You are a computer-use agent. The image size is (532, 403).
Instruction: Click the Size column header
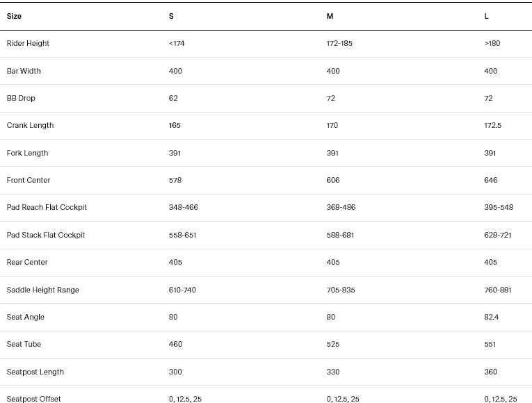[x=14, y=16]
